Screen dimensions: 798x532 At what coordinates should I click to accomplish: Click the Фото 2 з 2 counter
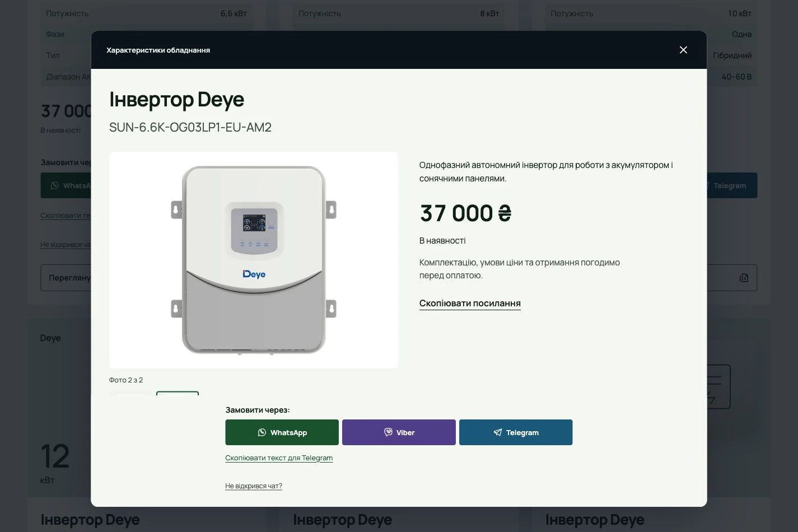click(x=126, y=380)
